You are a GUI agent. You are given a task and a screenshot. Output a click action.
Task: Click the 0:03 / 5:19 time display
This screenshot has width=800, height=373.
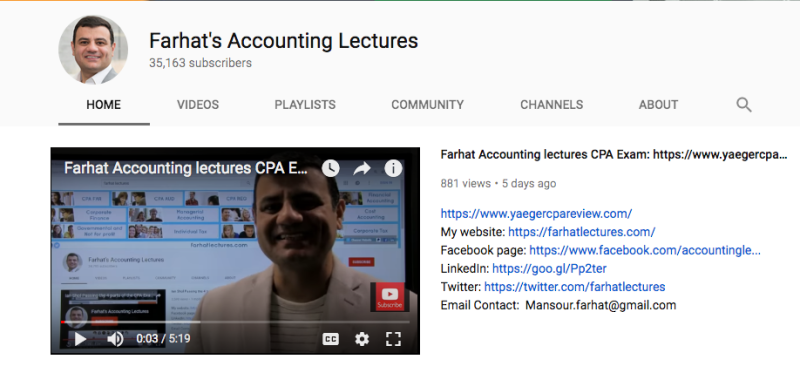tap(163, 338)
